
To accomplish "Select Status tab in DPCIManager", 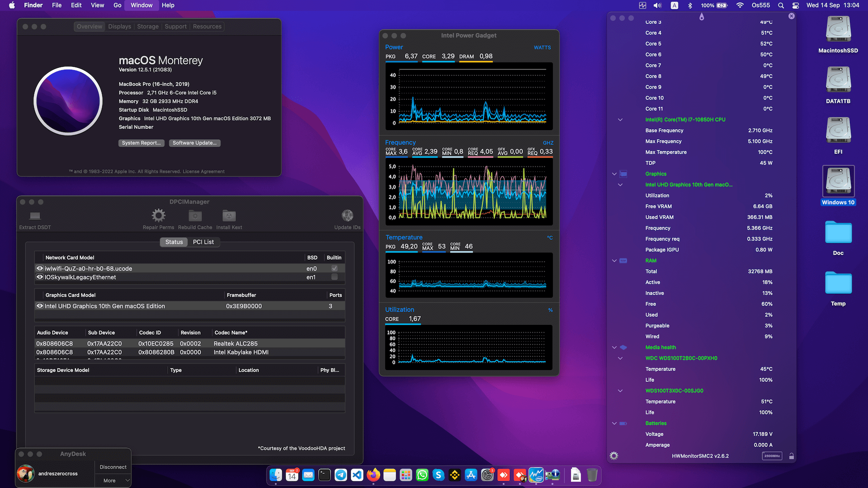I will (x=174, y=242).
